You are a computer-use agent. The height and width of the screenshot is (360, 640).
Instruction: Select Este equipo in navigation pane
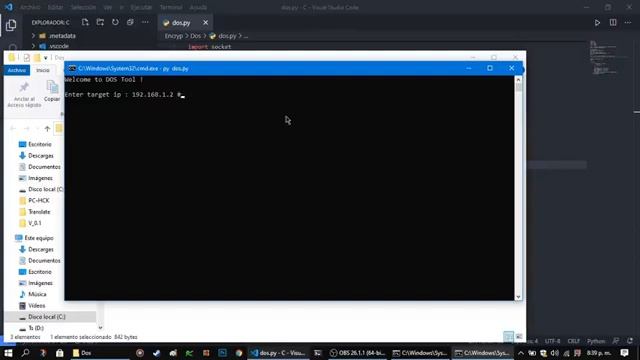pos(39,238)
